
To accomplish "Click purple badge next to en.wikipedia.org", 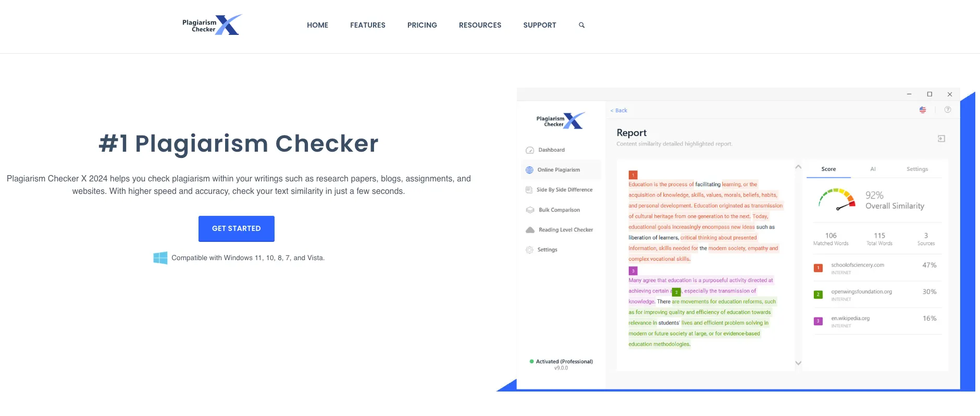I will pyautogui.click(x=818, y=321).
